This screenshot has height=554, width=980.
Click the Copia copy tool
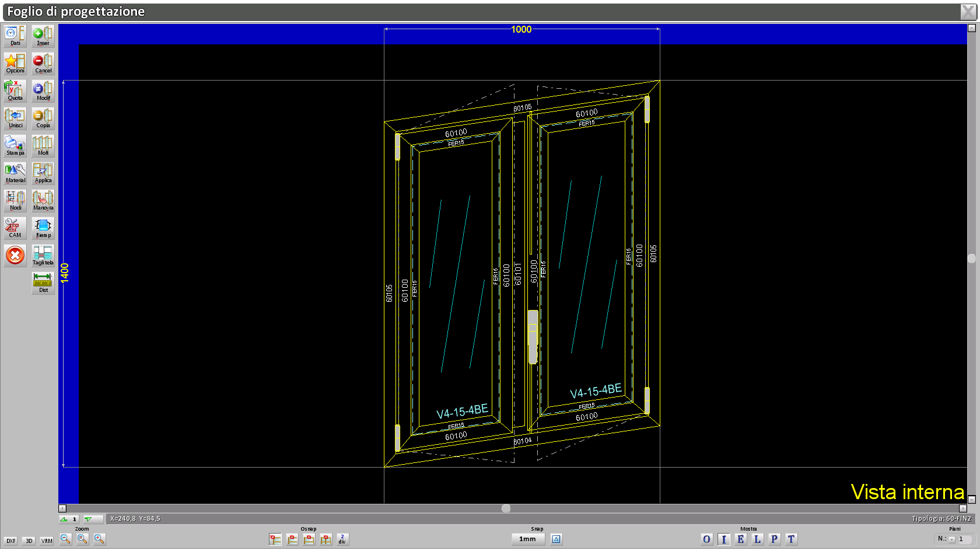tap(43, 119)
